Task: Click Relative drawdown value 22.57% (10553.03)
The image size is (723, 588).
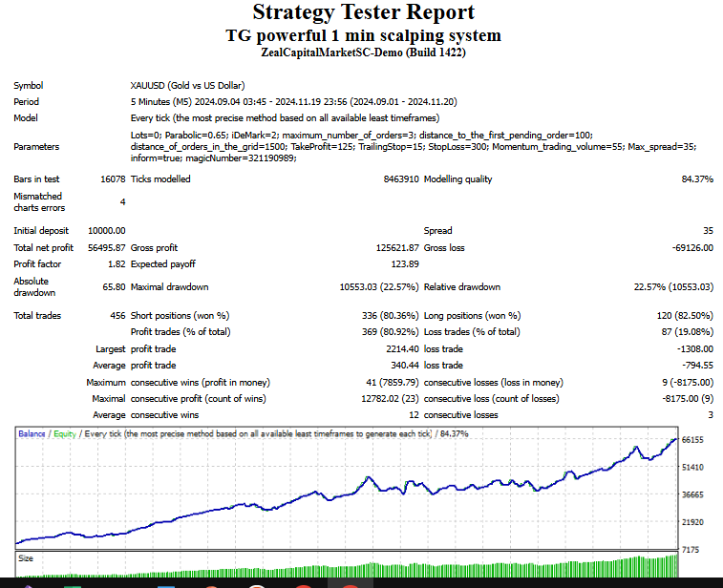Action: (x=673, y=287)
